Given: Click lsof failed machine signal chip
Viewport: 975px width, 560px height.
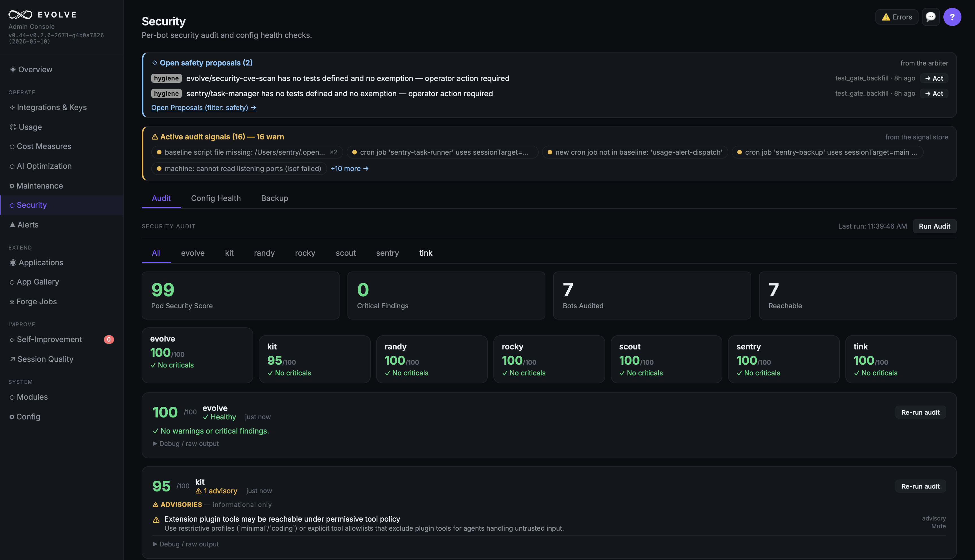Looking at the screenshot, I should click(x=239, y=169).
